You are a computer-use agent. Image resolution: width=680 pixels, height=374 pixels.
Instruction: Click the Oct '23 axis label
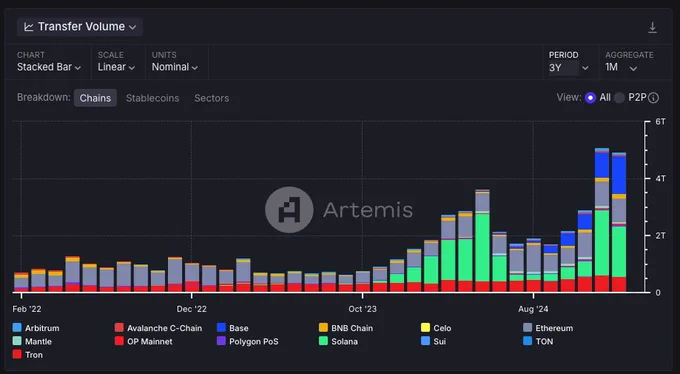click(362, 309)
